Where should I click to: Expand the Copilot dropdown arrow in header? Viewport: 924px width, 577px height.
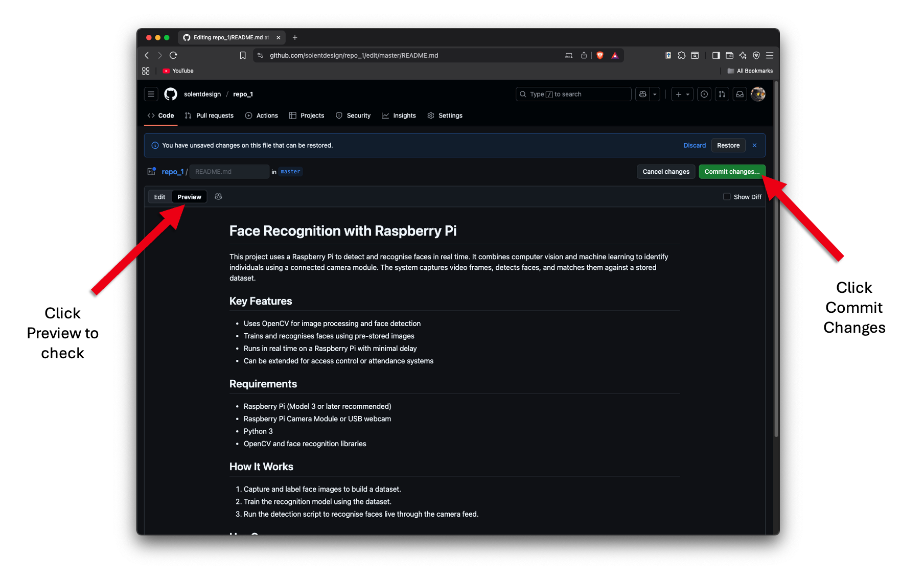(655, 94)
